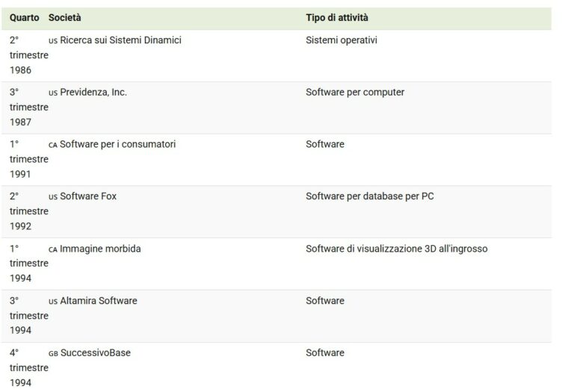Image resolution: width=574 pixels, height=392 pixels.
Task: Click the CA country code beside Software per i consumatori
Action: point(53,145)
